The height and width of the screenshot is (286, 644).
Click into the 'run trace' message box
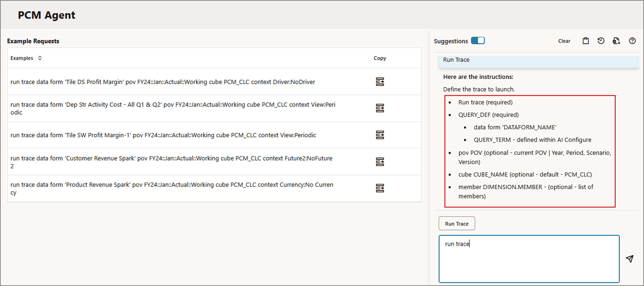(x=529, y=259)
